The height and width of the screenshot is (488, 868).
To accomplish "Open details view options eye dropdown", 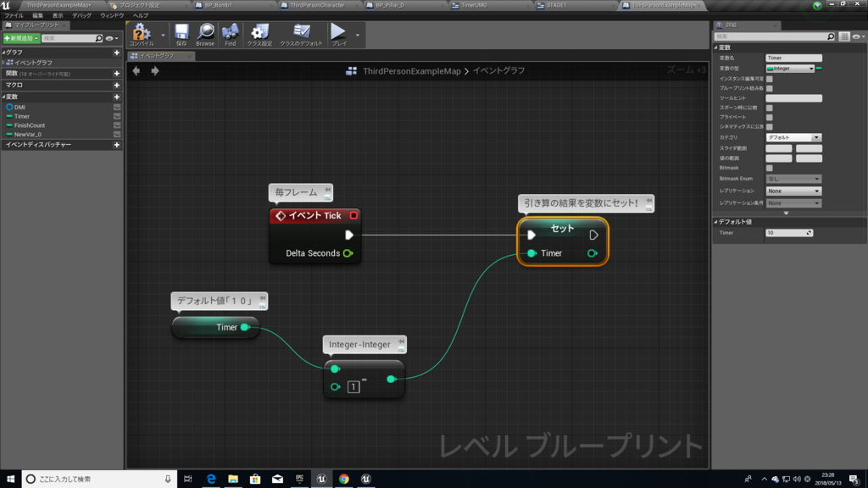I will [859, 36].
